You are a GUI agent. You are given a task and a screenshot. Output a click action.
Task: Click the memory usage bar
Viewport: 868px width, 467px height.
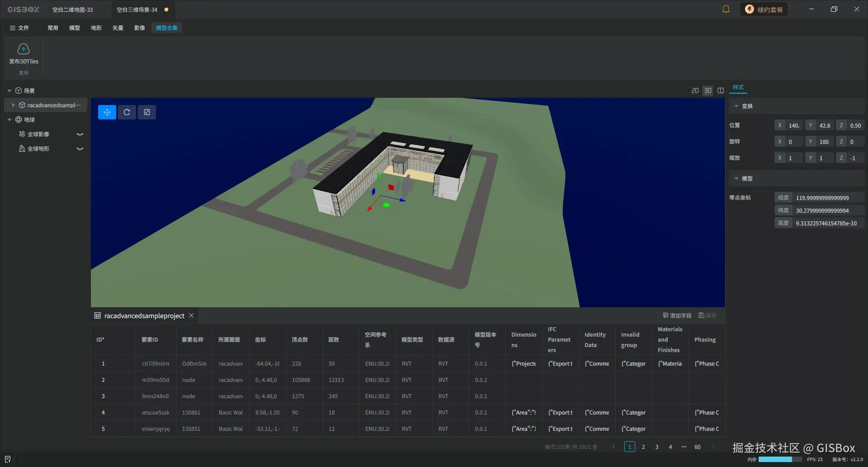pos(780,459)
